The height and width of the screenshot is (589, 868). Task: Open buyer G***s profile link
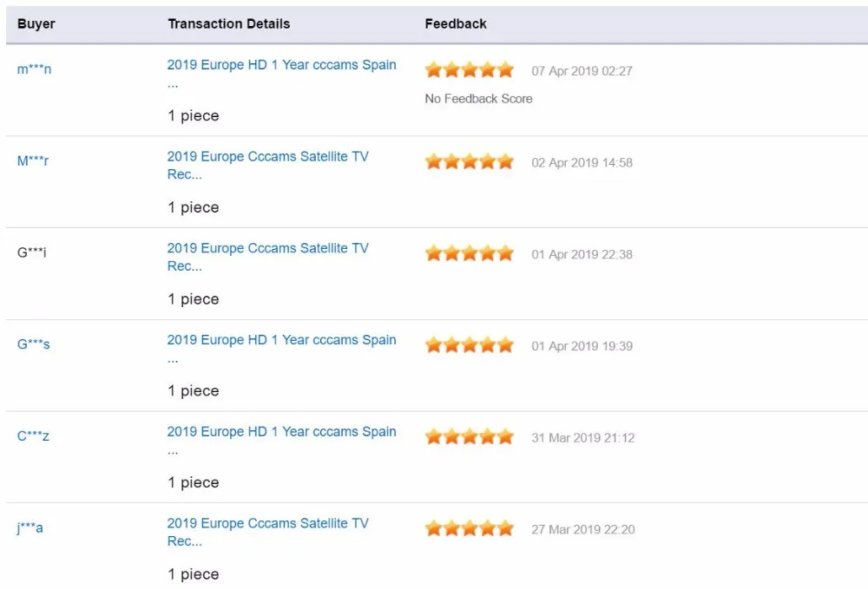(34, 344)
